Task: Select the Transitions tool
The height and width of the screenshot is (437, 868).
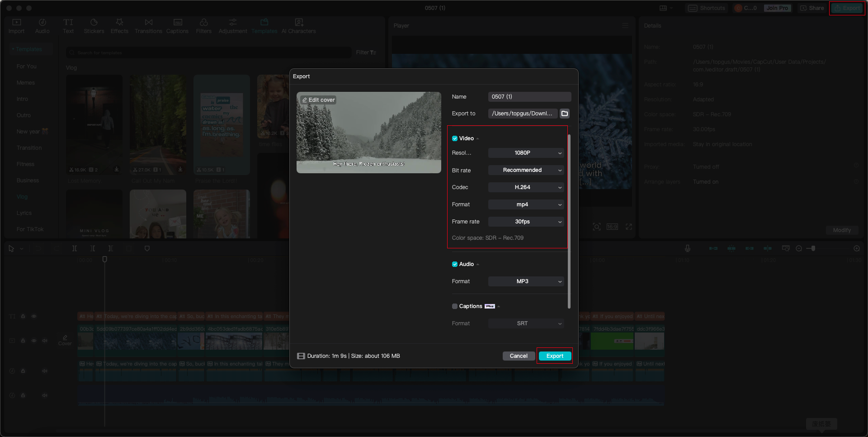Action: coord(148,25)
